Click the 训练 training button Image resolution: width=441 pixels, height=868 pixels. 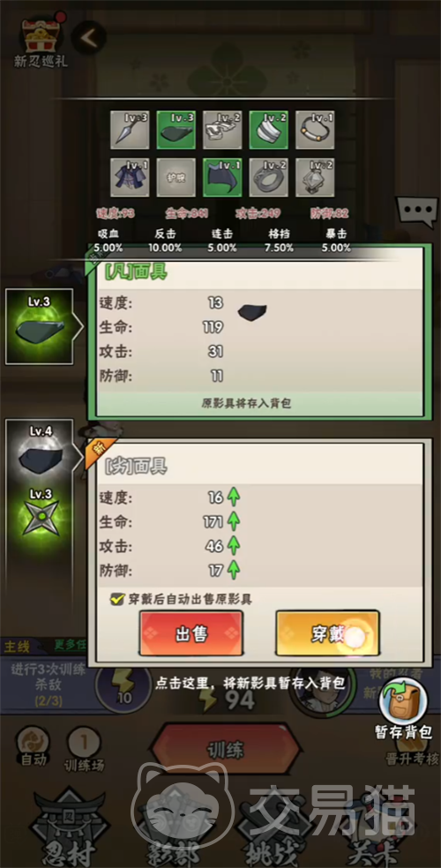click(x=225, y=751)
